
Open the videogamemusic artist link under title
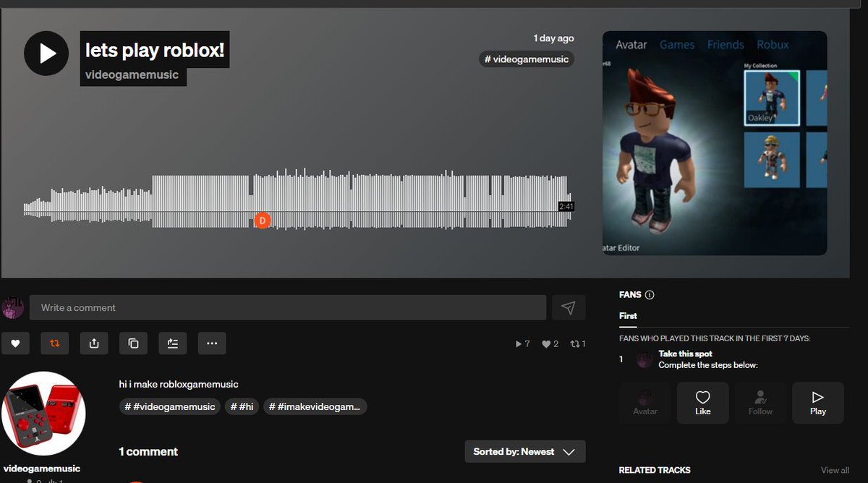pyautogui.click(x=132, y=74)
